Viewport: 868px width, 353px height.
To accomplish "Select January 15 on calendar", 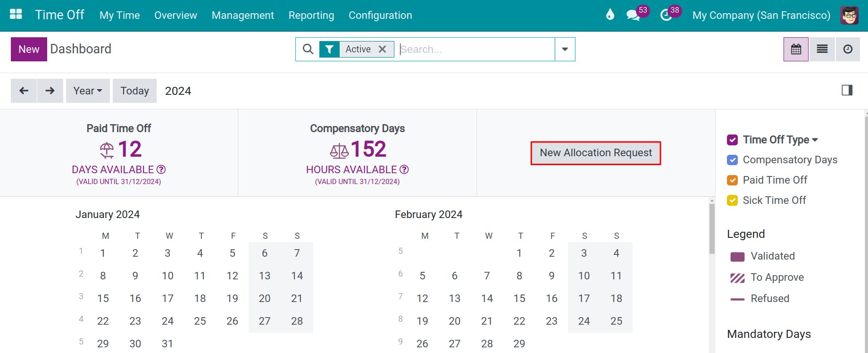I will [x=103, y=299].
